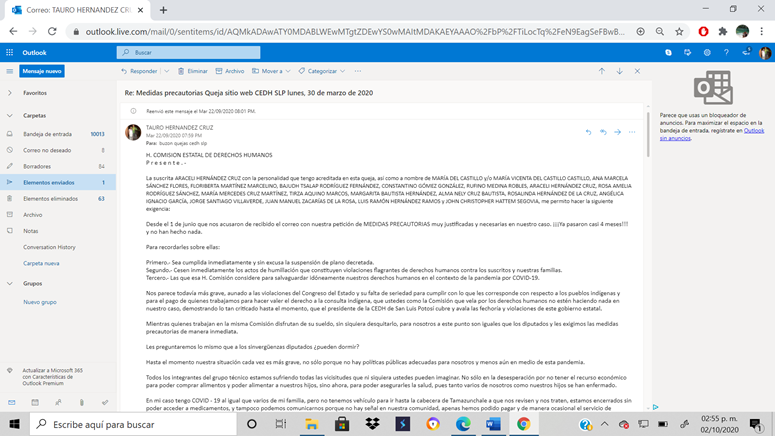The height and width of the screenshot is (436, 775).
Task: Click sender avatar of TAURO HERNANDEZ CRUZ
Action: pyautogui.click(x=133, y=132)
